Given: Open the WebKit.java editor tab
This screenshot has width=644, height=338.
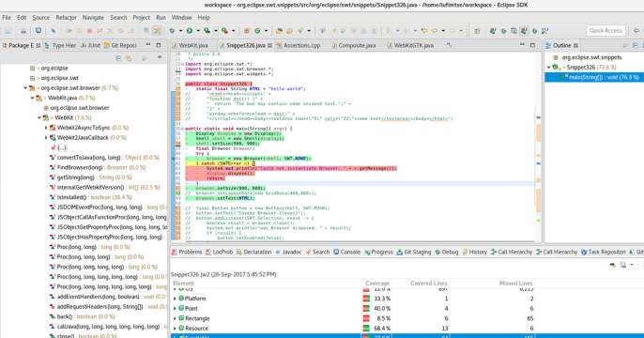Looking at the screenshot, I should point(191,45).
